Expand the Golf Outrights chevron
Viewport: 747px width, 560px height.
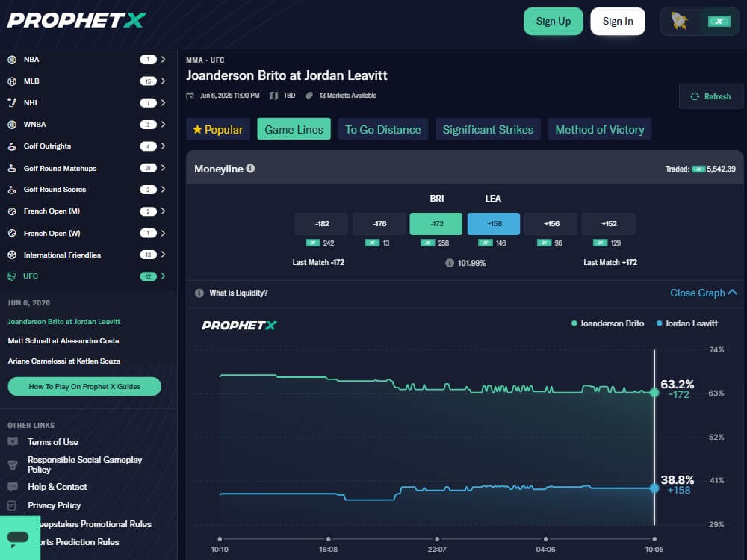pos(163,146)
